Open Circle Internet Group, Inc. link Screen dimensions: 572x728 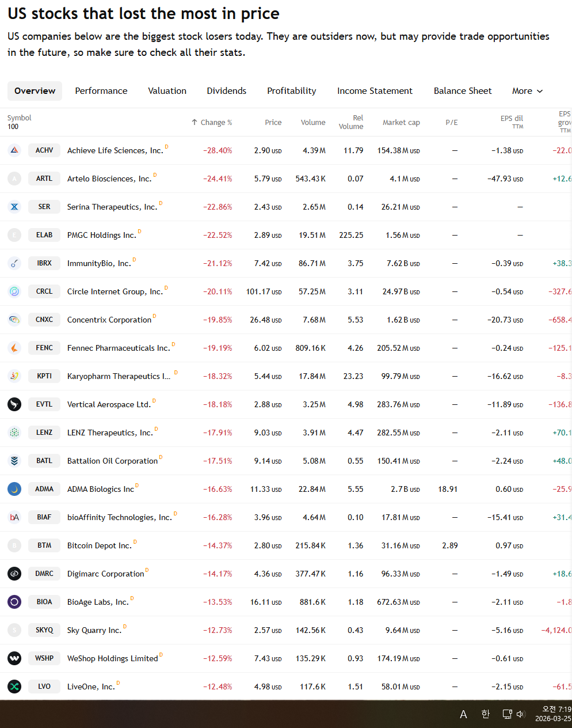115,291
